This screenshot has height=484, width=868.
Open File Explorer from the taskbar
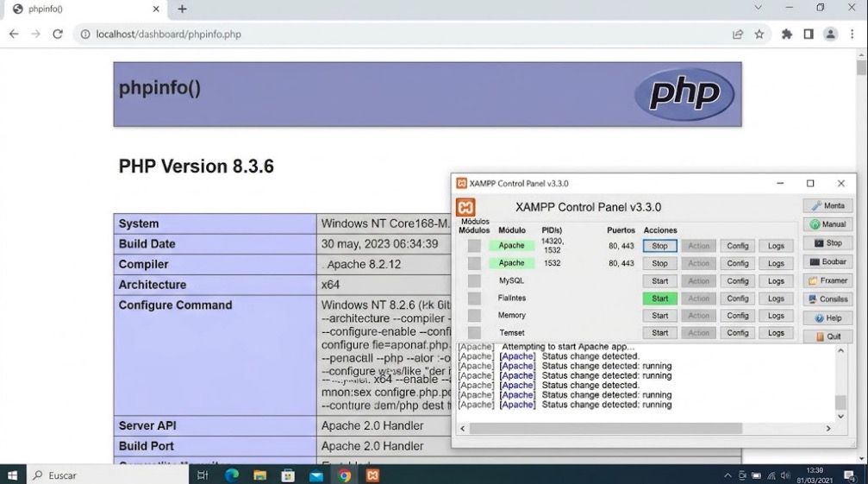pos(259,475)
